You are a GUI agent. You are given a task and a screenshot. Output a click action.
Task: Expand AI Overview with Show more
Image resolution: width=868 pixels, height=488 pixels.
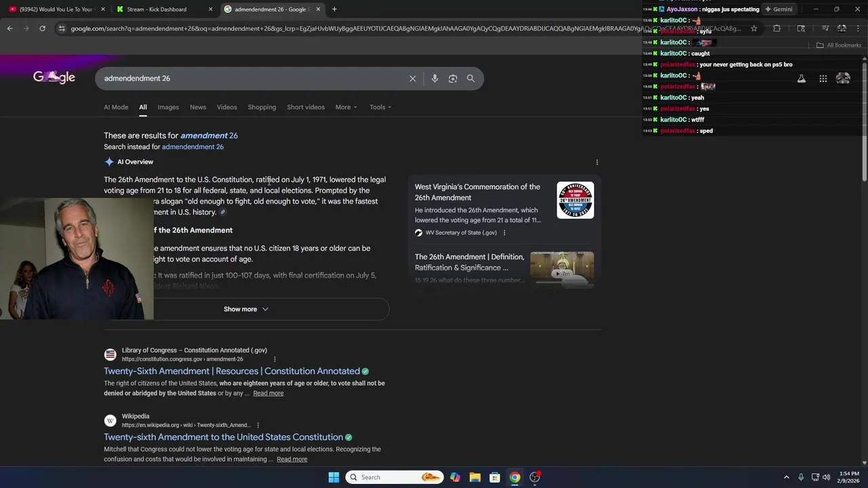(x=246, y=309)
